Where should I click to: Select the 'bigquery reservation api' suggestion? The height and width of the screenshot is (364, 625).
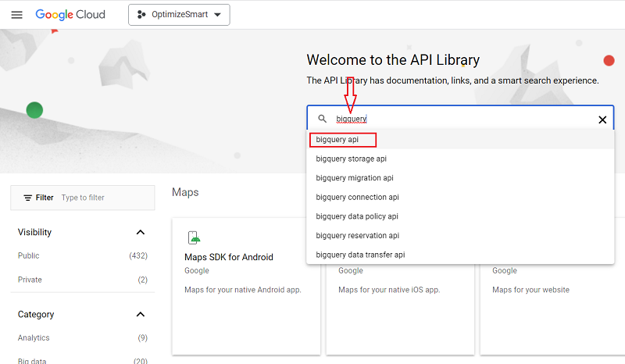460,235
